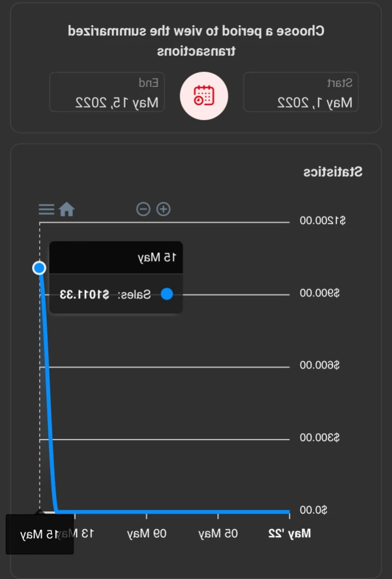The image size is (392, 579).
Task: Open the chart hamburger menu
Action: click(x=47, y=209)
